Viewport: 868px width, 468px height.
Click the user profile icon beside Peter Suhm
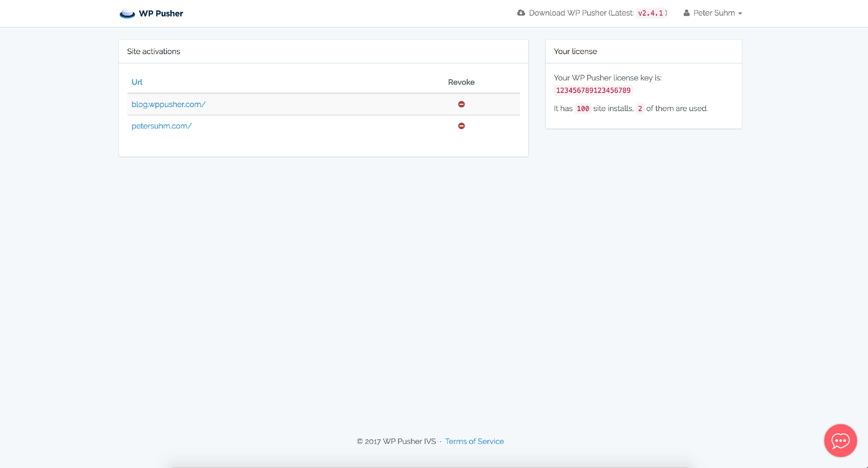tap(686, 13)
